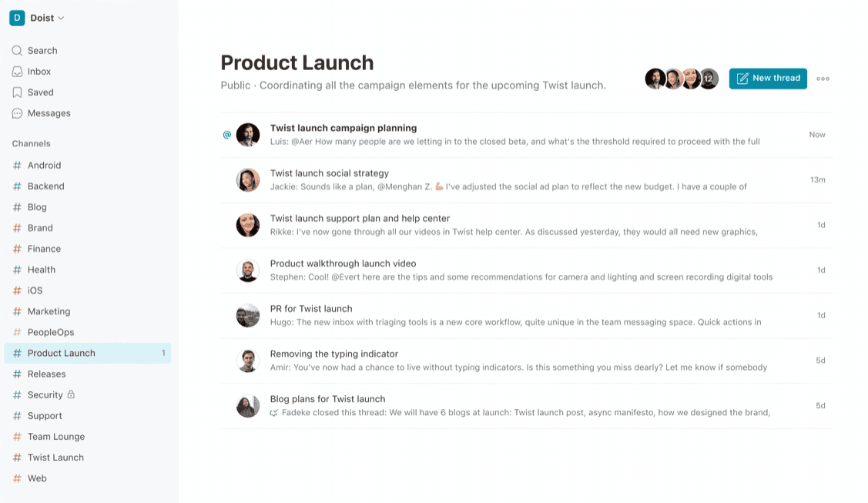Screen dimensions: 868x503
Task: Click the blue Doist workspace logo
Action: (17, 18)
